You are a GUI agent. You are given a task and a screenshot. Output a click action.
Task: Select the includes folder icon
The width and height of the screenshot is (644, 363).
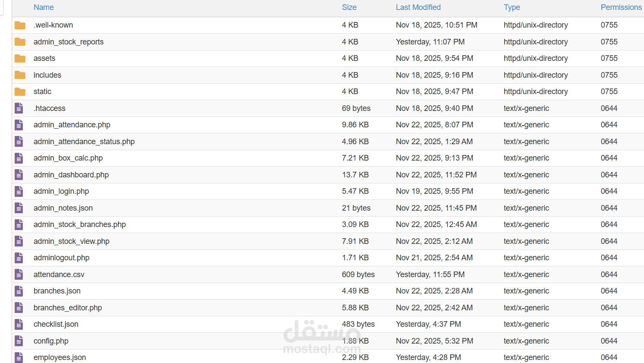[x=20, y=75]
